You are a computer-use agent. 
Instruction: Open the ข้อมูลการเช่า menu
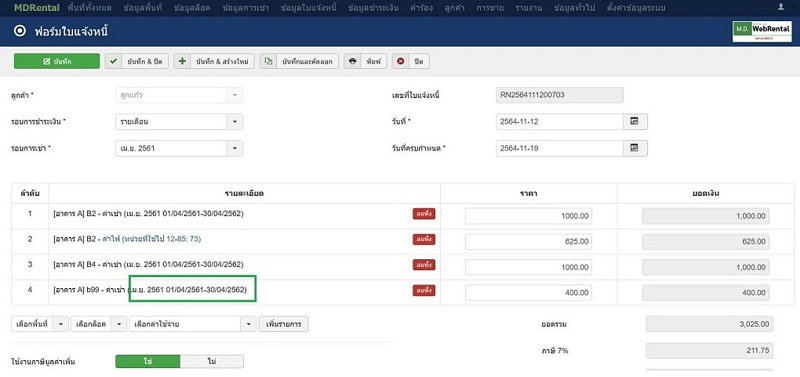[246, 8]
